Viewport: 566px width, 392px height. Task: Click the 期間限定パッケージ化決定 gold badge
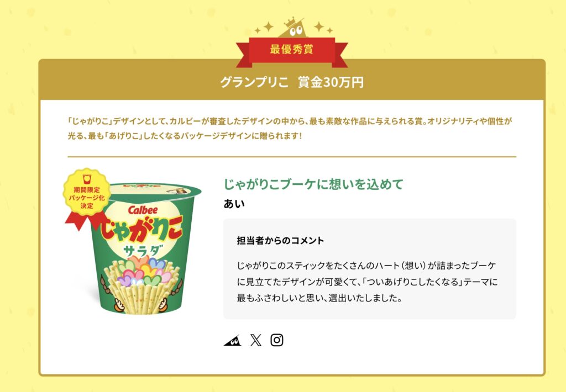[87, 192]
